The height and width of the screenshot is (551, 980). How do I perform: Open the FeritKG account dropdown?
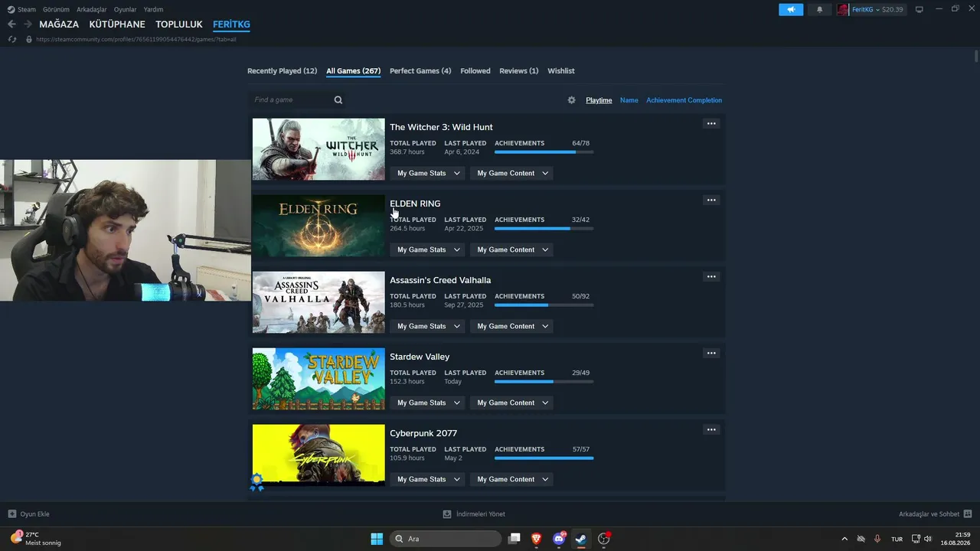[871, 10]
